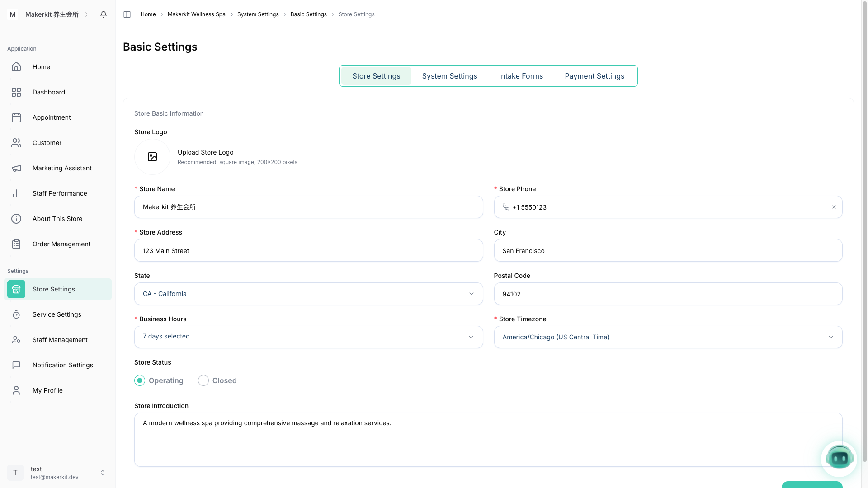The height and width of the screenshot is (488, 868).
Task: Click the Order Management clipboard icon
Action: [x=16, y=244]
